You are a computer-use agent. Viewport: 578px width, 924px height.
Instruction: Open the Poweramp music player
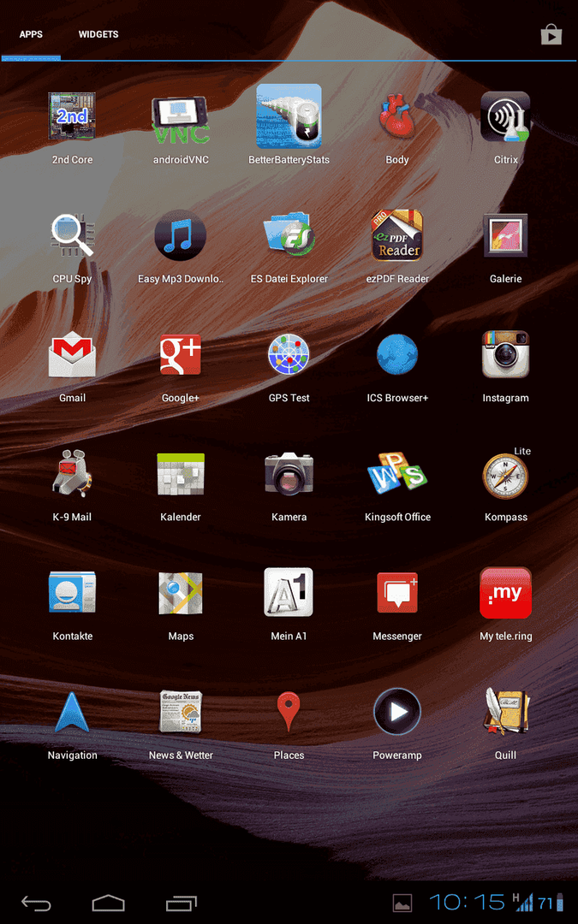pyautogui.click(x=397, y=712)
